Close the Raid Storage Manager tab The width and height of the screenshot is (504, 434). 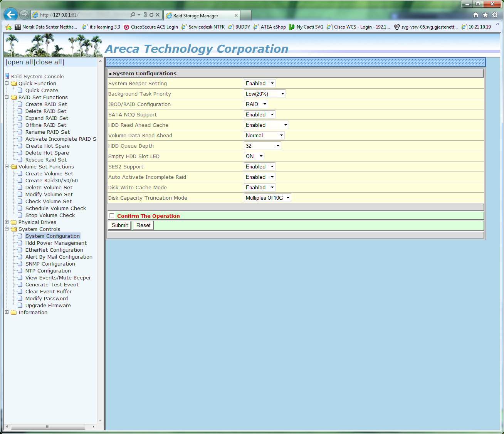click(x=236, y=15)
